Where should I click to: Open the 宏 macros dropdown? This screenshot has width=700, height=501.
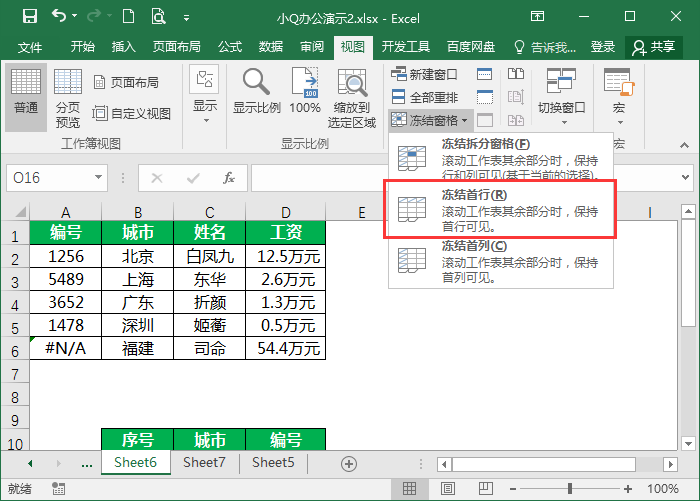click(619, 96)
